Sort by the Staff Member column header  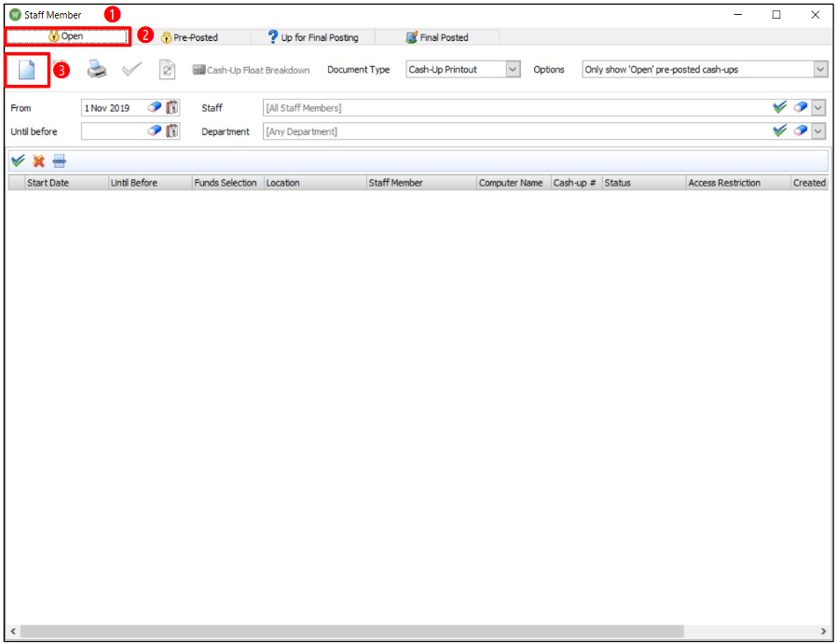(x=421, y=183)
